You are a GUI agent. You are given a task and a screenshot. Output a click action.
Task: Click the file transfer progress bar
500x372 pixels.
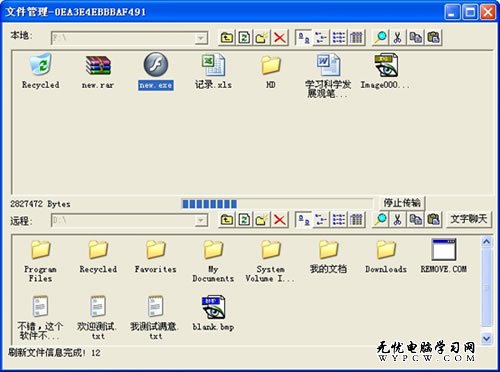pos(277,204)
